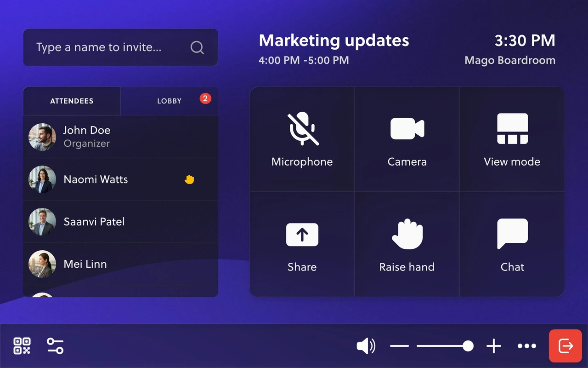Leave meeting with the red exit button
The width and height of the screenshot is (588, 368).
tap(565, 346)
